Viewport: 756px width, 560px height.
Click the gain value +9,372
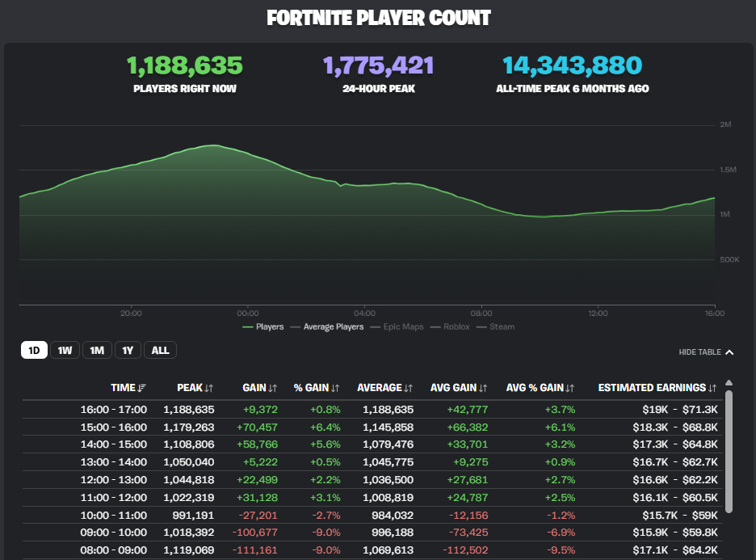260,410
